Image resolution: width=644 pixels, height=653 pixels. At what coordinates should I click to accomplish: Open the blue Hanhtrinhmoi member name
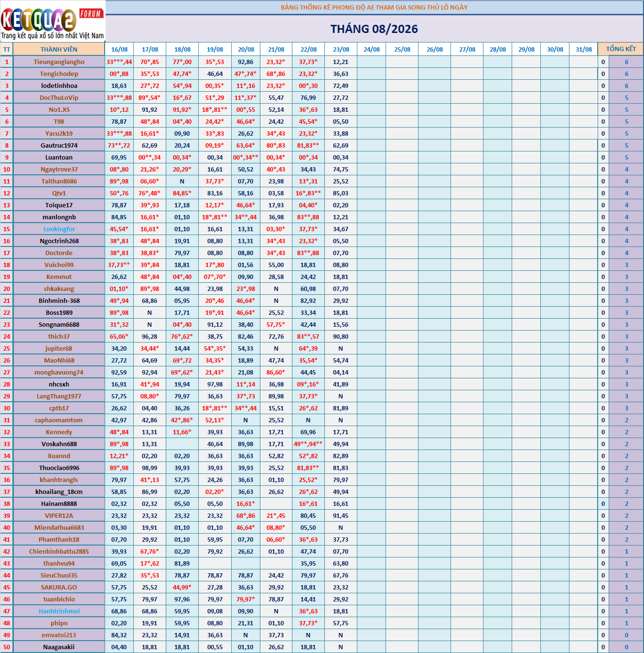click(59, 611)
